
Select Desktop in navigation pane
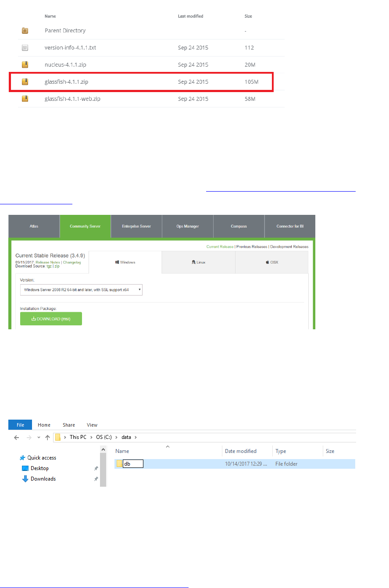click(x=39, y=468)
